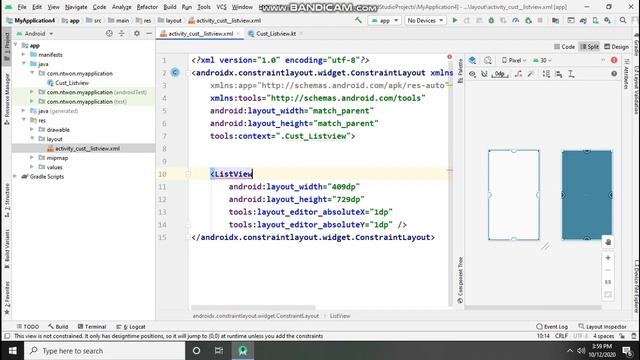Click the Align layout icon
The height and width of the screenshot is (360, 640).
[x=559, y=74]
